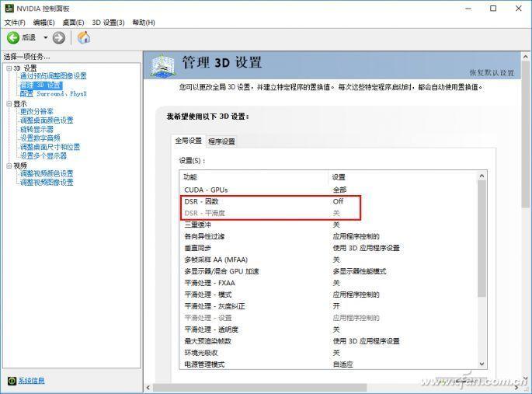Click the settings list scrollbar thumb
Viewport: 532px width, 394px height.
coord(482,239)
